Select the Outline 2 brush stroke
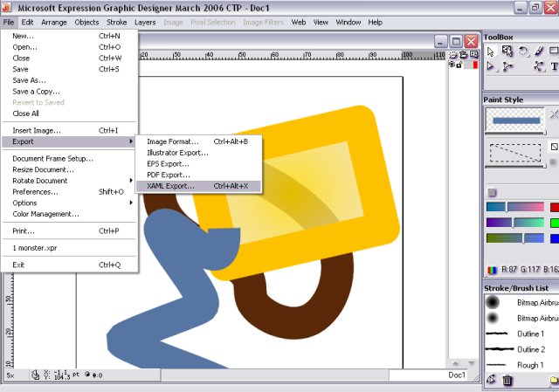 point(530,349)
